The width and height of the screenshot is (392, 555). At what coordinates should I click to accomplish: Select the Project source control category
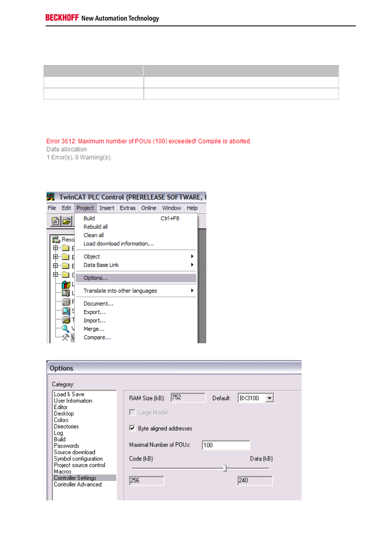tap(84, 465)
